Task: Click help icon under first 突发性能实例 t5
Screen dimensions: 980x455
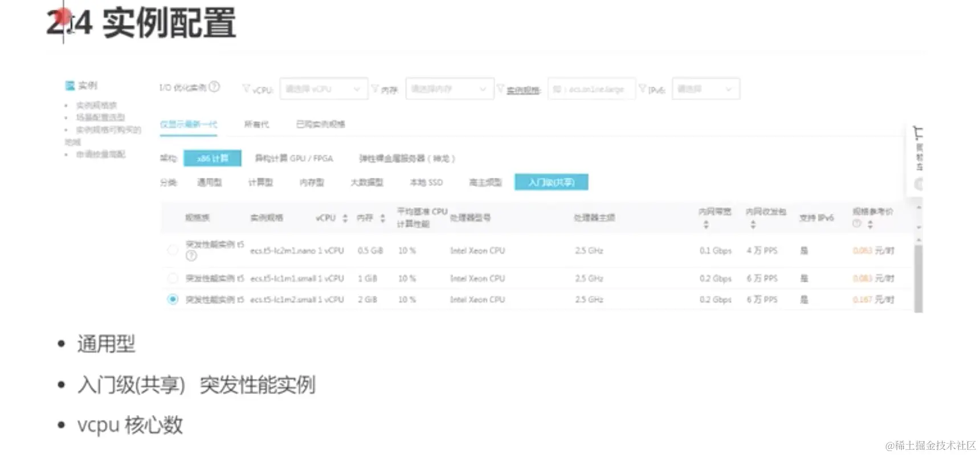Action: pos(191,256)
